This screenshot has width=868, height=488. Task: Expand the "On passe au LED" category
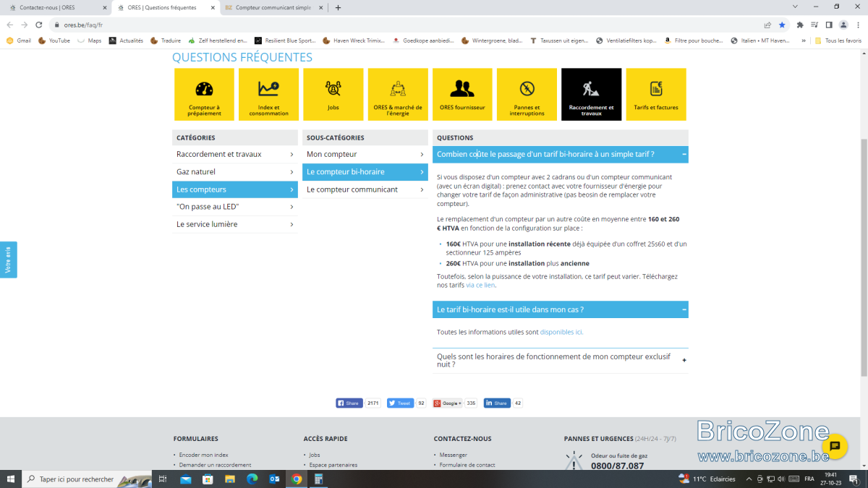[235, 207]
